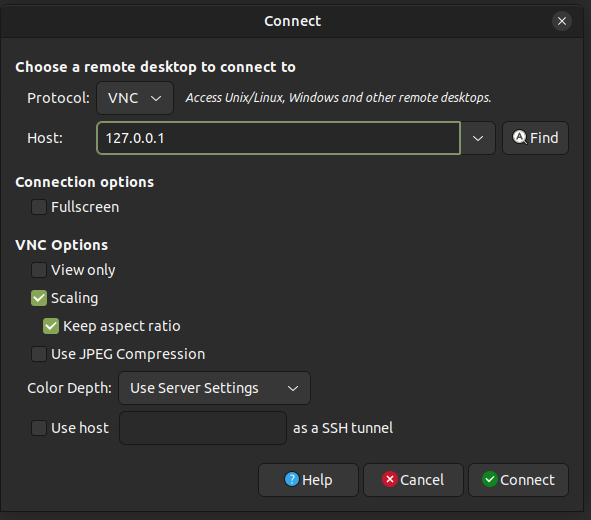Image resolution: width=591 pixels, height=520 pixels.
Task: Enable the Fullscreen checkbox
Action: point(39,207)
